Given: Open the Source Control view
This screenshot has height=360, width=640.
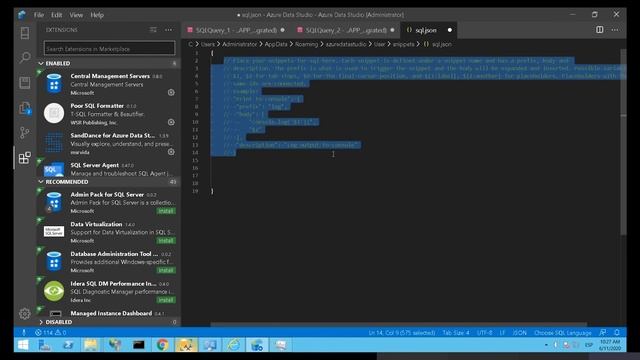Looking at the screenshot, I should 24,133.
